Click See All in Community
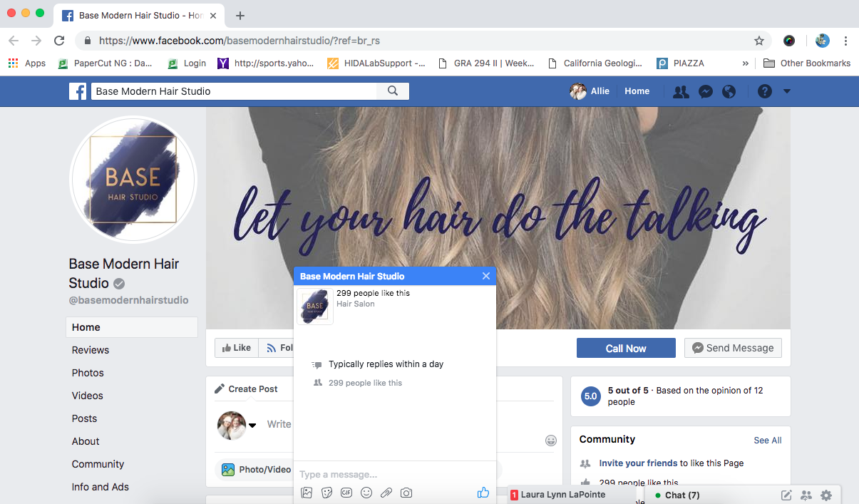Image resolution: width=859 pixels, height=504 pixels. click(x=768, y=441)
